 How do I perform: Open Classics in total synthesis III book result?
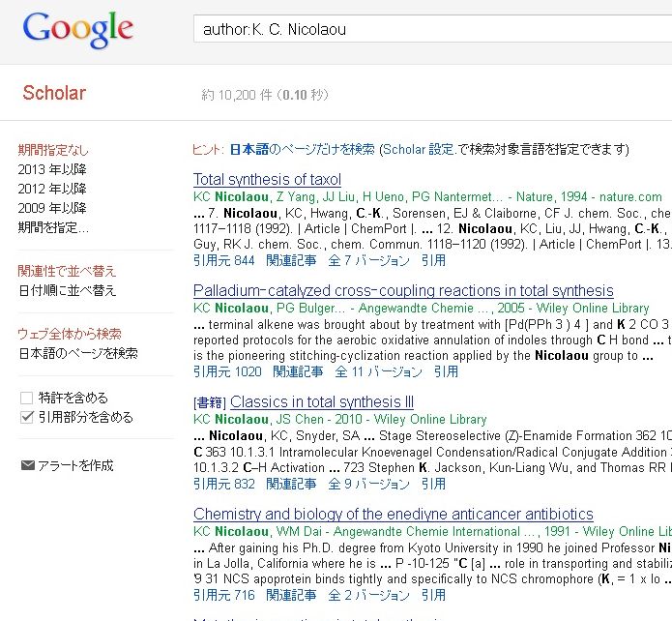pos(322,401)
